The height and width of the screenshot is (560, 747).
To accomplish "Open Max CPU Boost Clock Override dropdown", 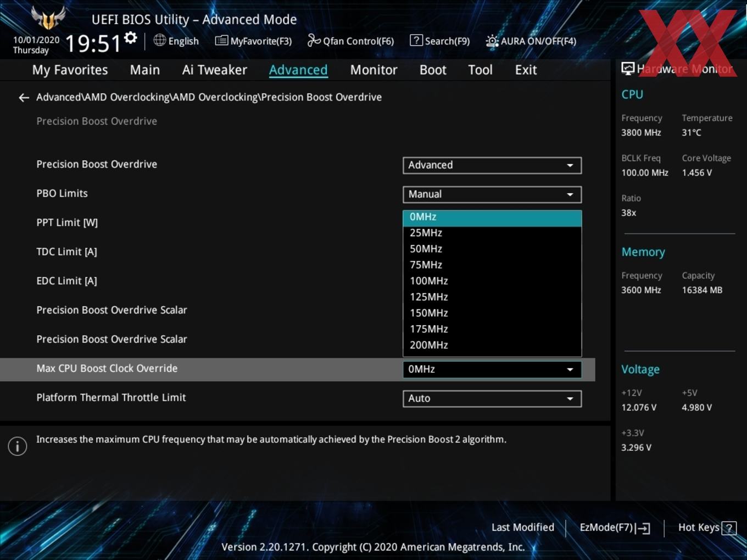I will pos(492,369).
